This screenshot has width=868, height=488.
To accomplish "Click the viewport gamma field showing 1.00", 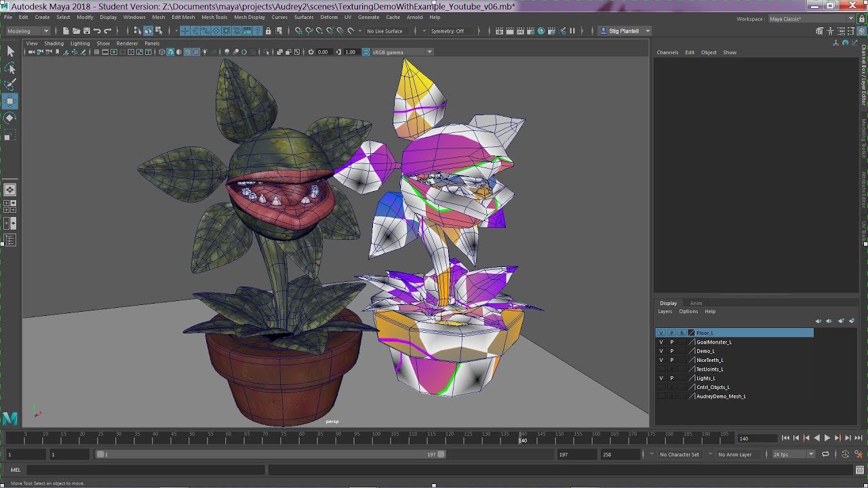I will [x=350, y=52].
